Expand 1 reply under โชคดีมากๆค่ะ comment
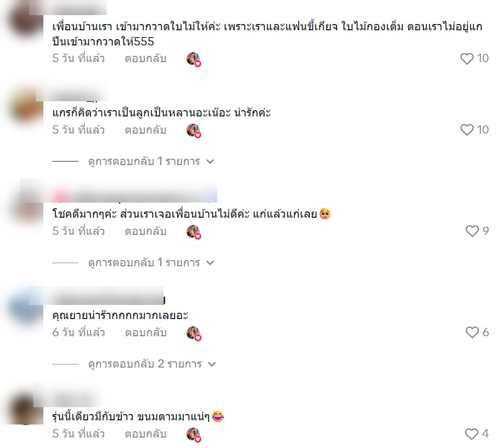This screenshot has height=448, width=496. point(151,263)
